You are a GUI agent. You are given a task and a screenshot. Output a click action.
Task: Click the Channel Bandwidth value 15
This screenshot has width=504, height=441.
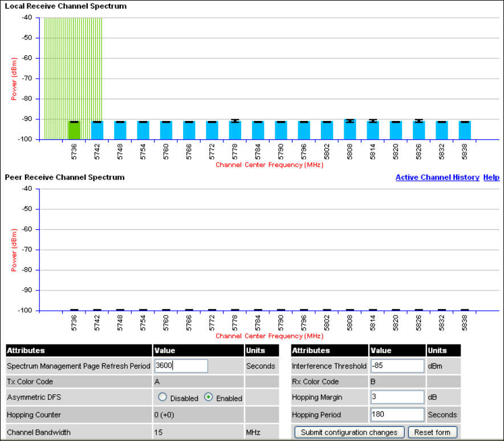(x=158, y=432)
